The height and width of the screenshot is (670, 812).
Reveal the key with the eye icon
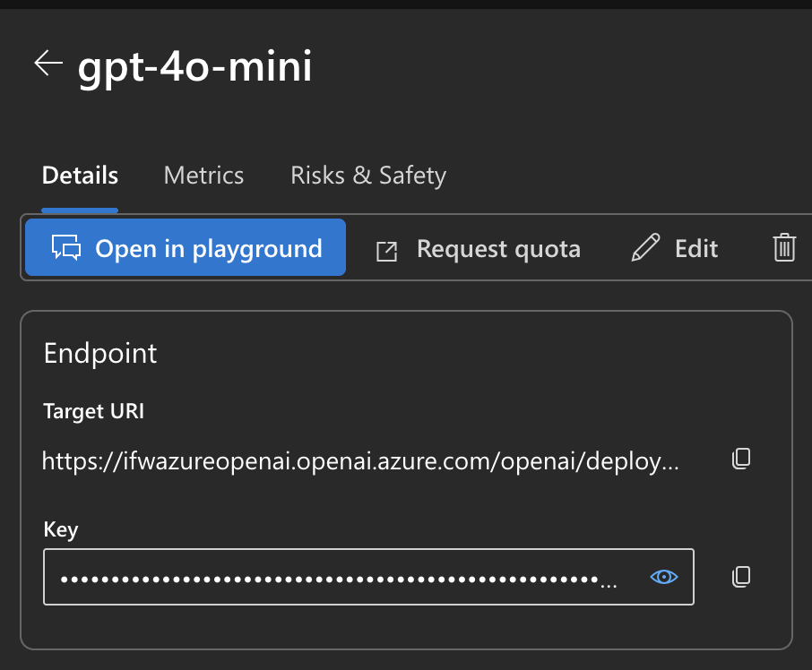(x=663, y=578)
